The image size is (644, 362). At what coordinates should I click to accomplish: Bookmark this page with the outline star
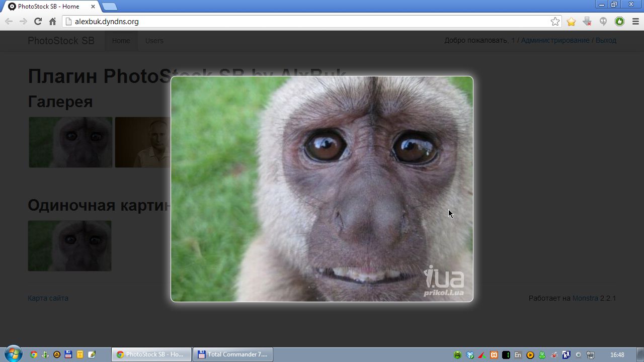tap(555, 21)
